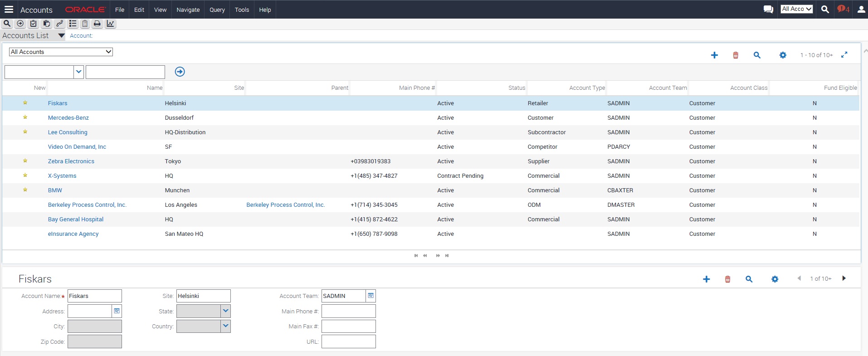Go to previous record arrow in form
Screen dimensions: 868x356
[799, 278]
